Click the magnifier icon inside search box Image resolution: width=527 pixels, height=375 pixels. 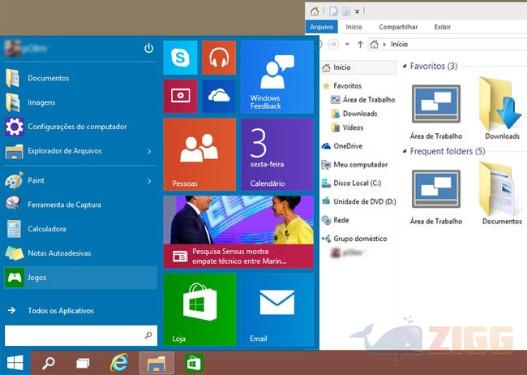[x=148, y=335]
